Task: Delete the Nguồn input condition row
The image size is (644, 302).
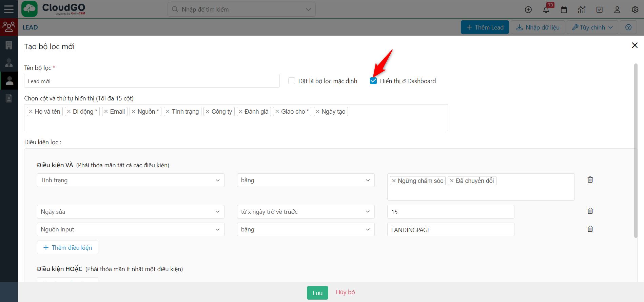Action: point(590,229)
